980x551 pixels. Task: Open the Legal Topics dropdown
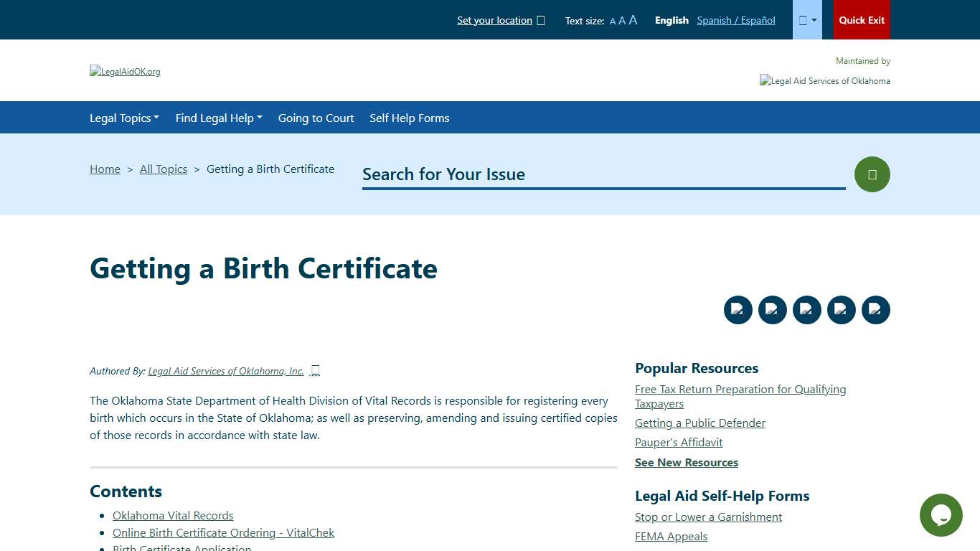point(124,118)
